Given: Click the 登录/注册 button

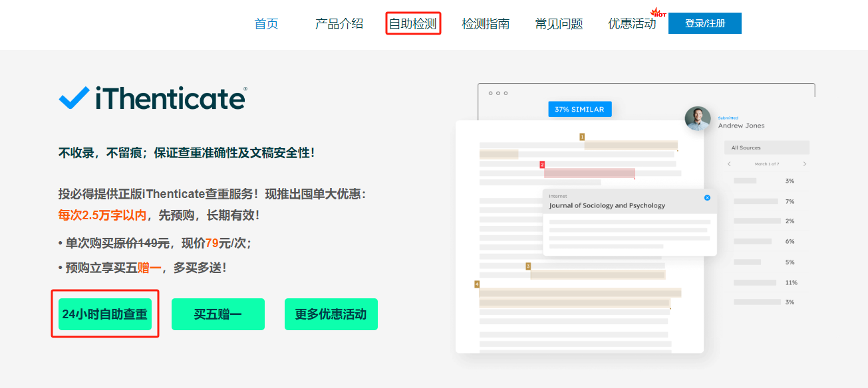Looking at the screenshot, I should point(705,23).
